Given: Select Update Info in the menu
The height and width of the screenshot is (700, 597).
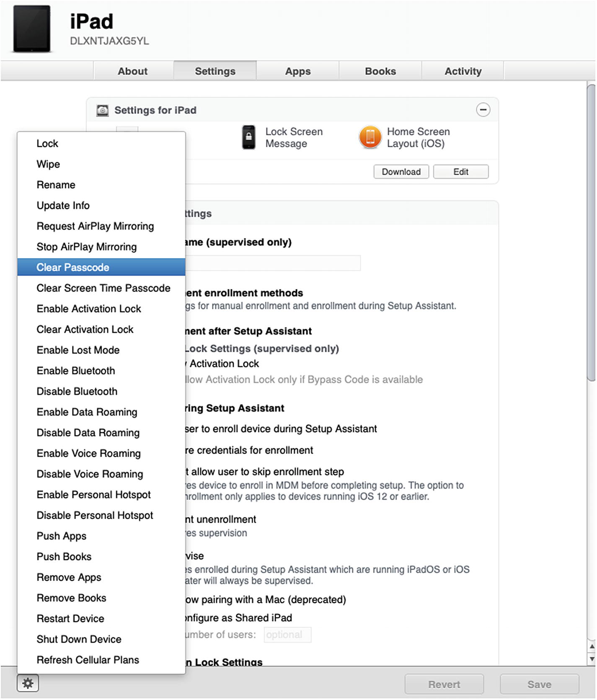Looking at the screenshot, I should click(101, 206).
